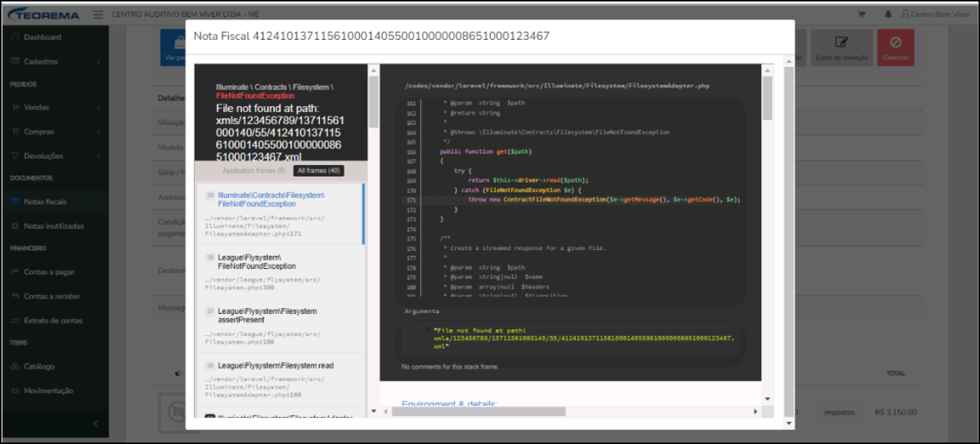980x444 pixels.
Task: Click the Teorema logo
Action: point(44,14)
